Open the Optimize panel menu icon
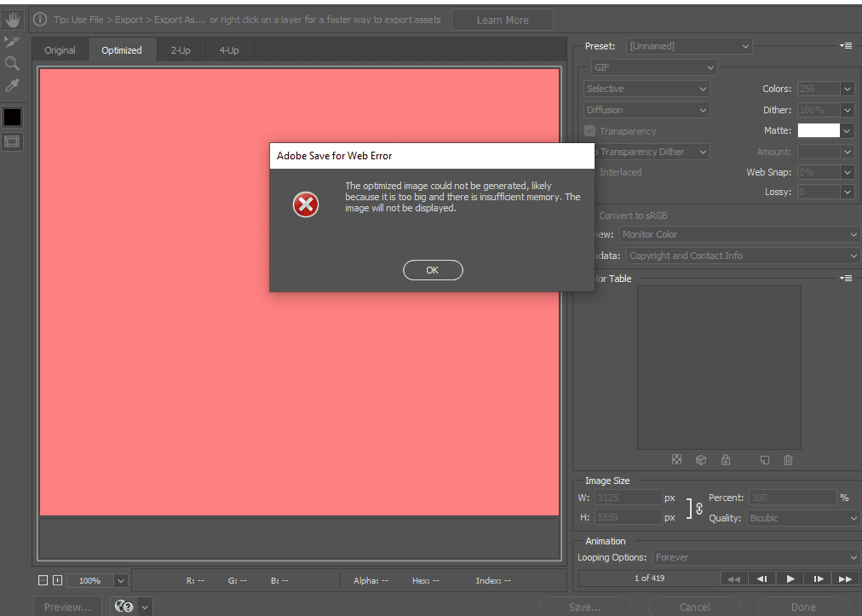 846,46
